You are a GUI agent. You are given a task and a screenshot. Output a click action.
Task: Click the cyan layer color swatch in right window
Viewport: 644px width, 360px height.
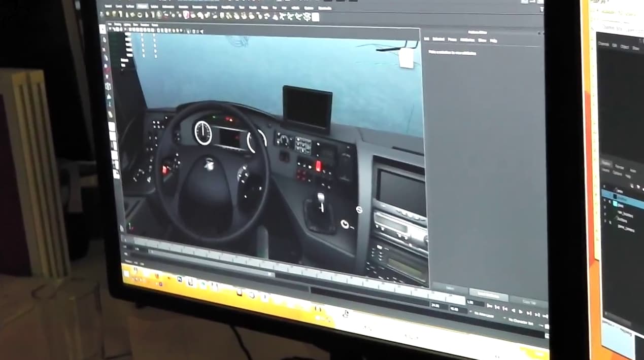[616, 203]
